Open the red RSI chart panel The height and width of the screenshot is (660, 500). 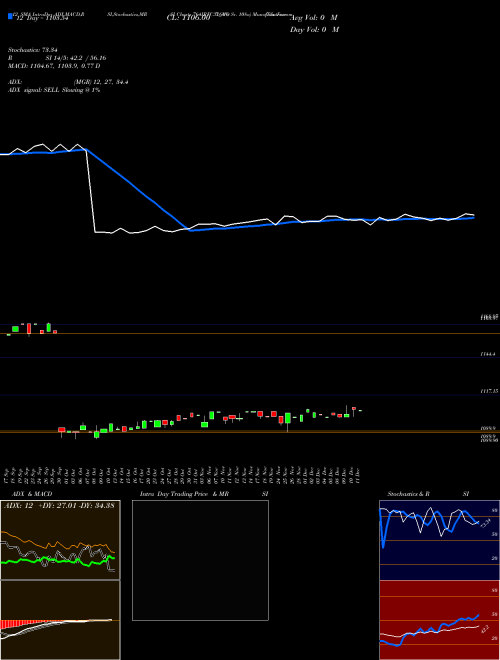pos(439,620)
